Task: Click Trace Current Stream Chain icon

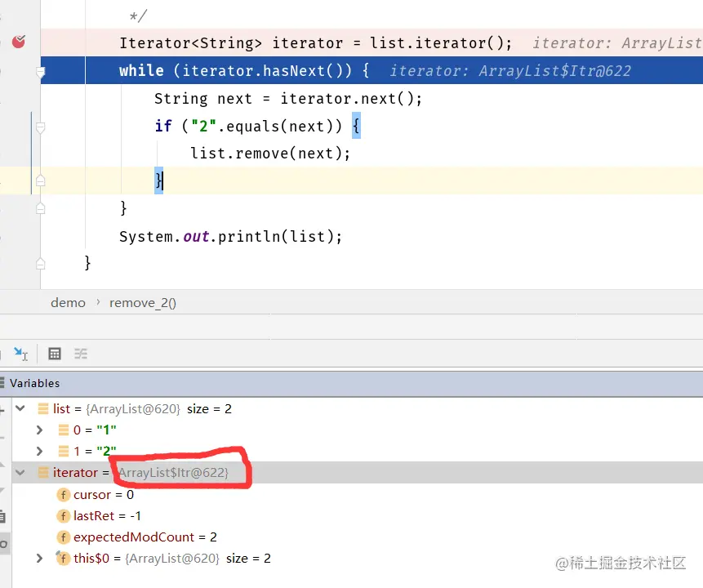Action: click(81, 354)
